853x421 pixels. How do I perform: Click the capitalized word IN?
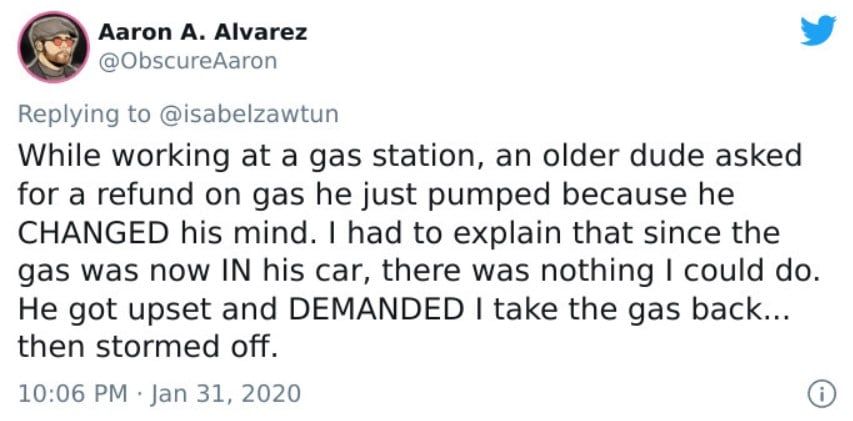(237, 272)
